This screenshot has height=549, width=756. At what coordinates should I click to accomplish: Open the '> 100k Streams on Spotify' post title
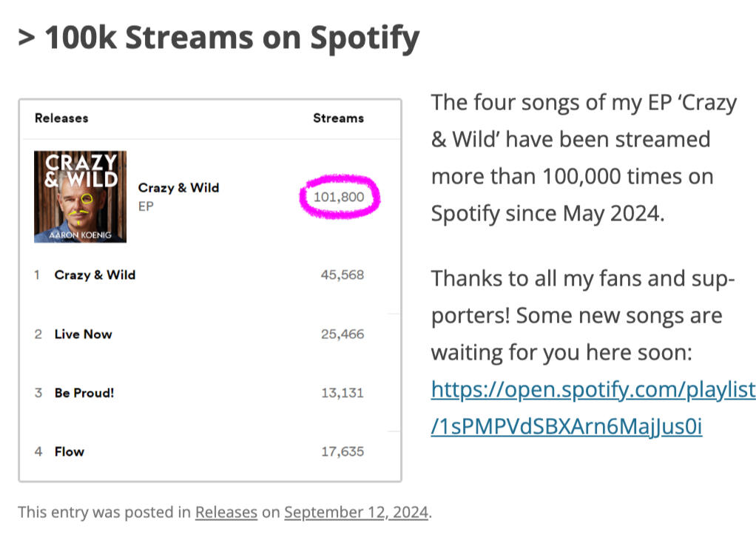pyautogui.click(x=218, y=38)
